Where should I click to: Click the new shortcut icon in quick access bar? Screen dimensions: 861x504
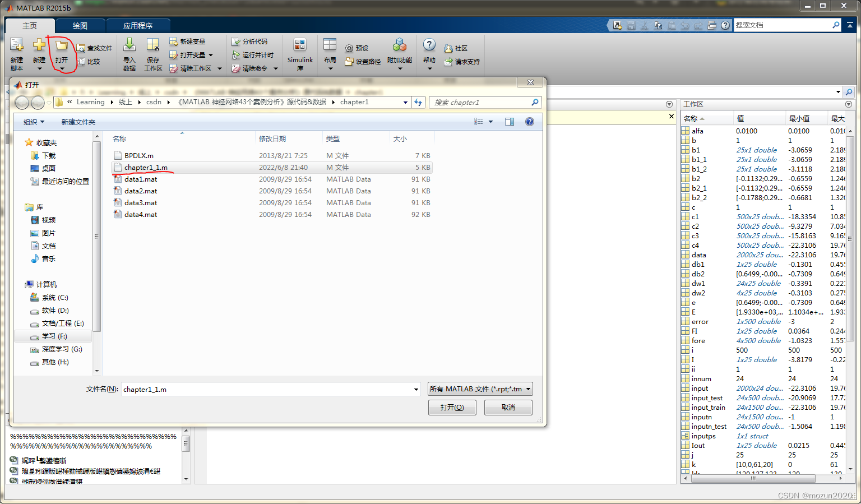(x=617, y=25)
